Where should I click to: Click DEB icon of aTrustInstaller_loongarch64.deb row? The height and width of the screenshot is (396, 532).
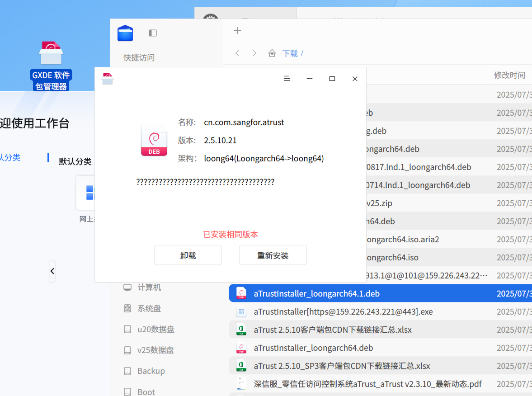(241, 348)
